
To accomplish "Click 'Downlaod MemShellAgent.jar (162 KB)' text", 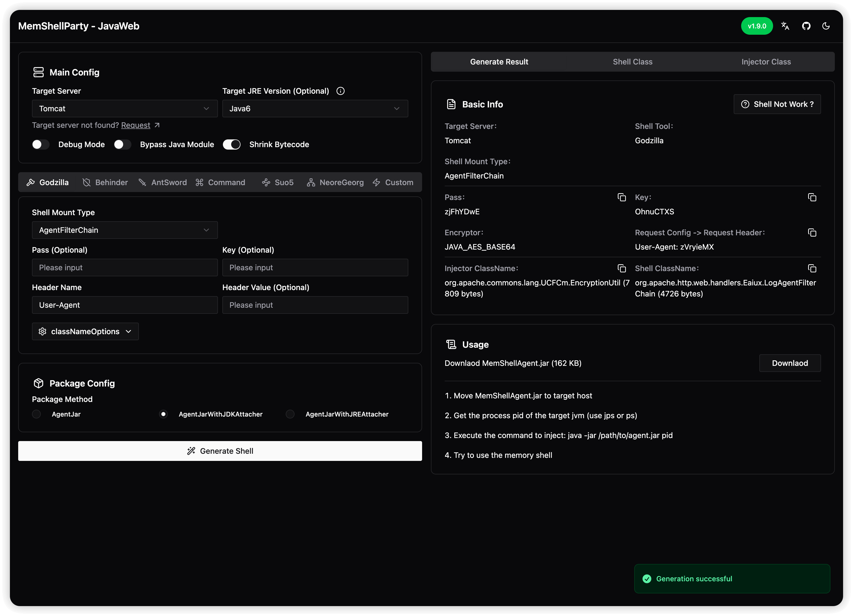I will click(x=513, y=363).
